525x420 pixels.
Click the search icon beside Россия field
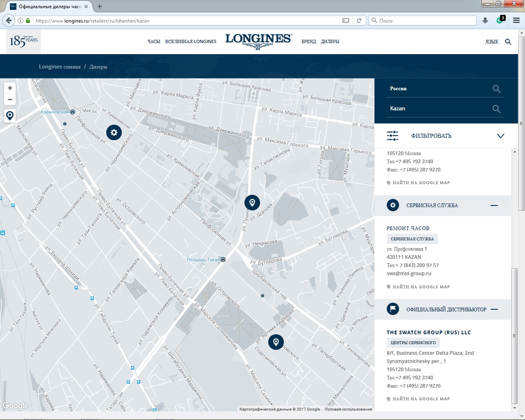point(496,89)
